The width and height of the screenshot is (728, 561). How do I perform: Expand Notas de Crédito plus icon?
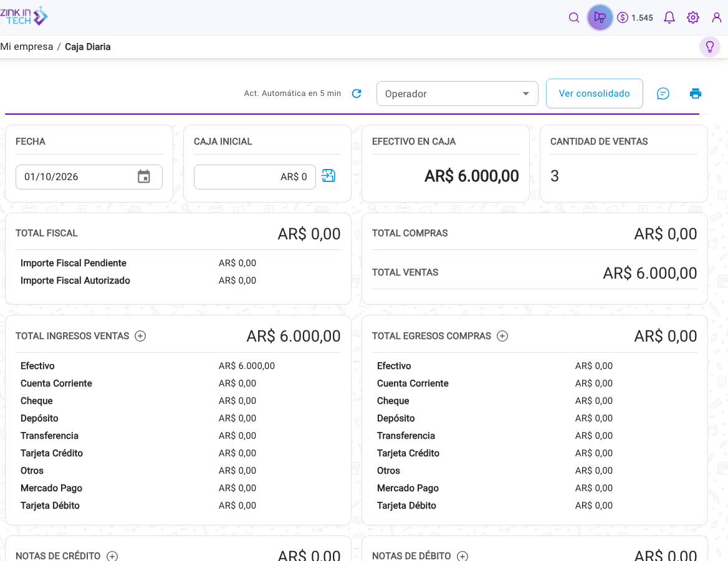[x=112, y=556]
